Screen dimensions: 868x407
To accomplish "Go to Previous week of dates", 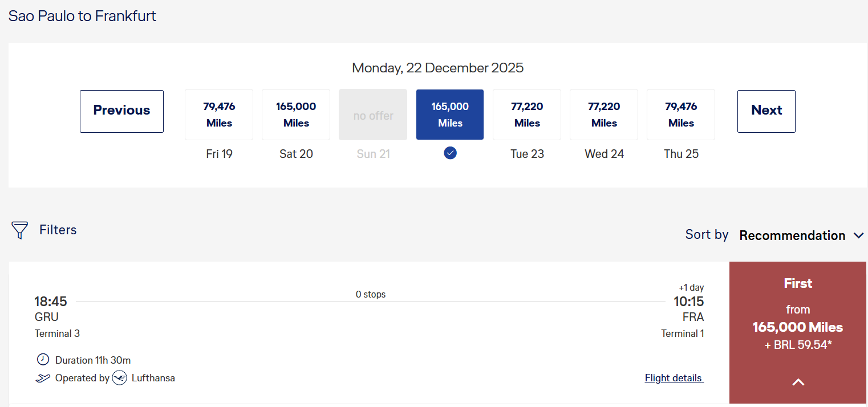I will (121, 111).
